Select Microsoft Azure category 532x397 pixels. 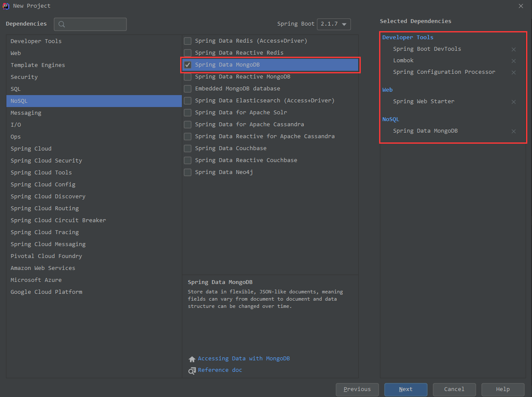tap(94, 280)
